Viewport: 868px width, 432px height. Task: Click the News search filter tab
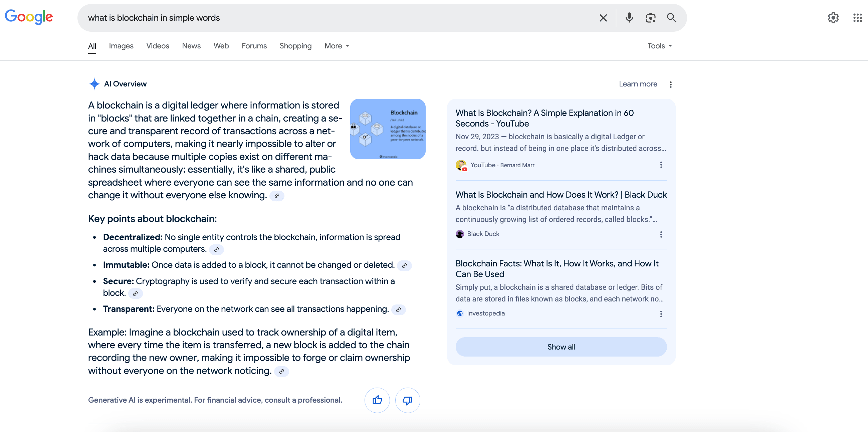point(191,46)
